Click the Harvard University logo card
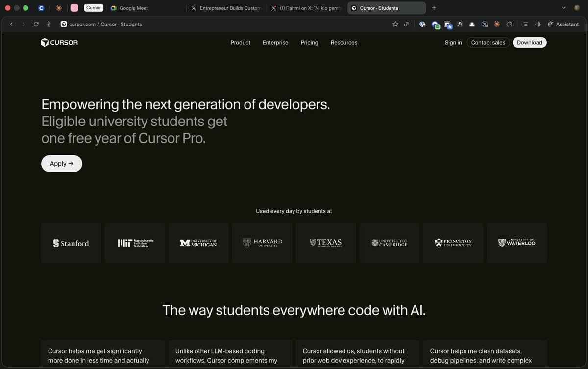588x369 pixels. [262, 243]
